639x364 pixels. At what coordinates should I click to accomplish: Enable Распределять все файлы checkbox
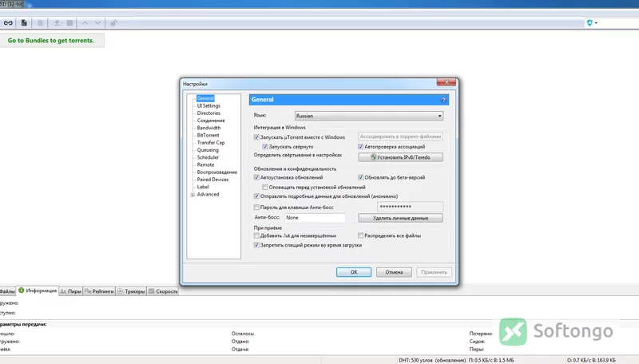(x=361, y=235)
